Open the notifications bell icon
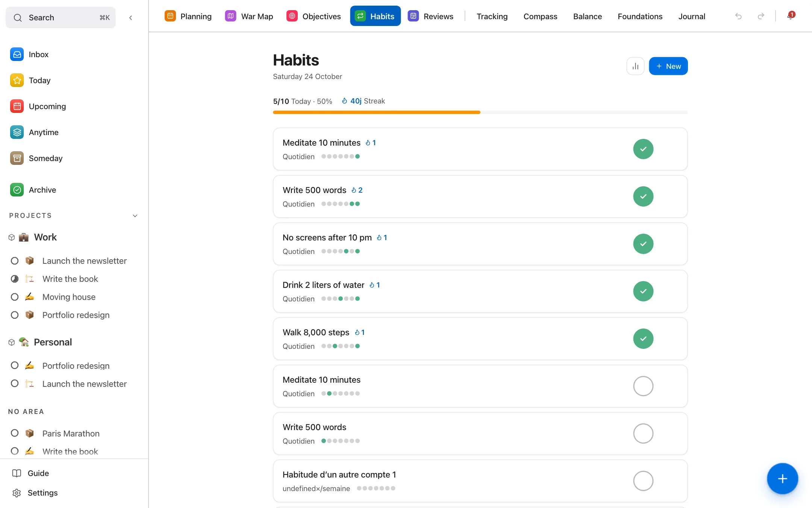The width and height of the screenshot is (812, 508). pos(790,16)
